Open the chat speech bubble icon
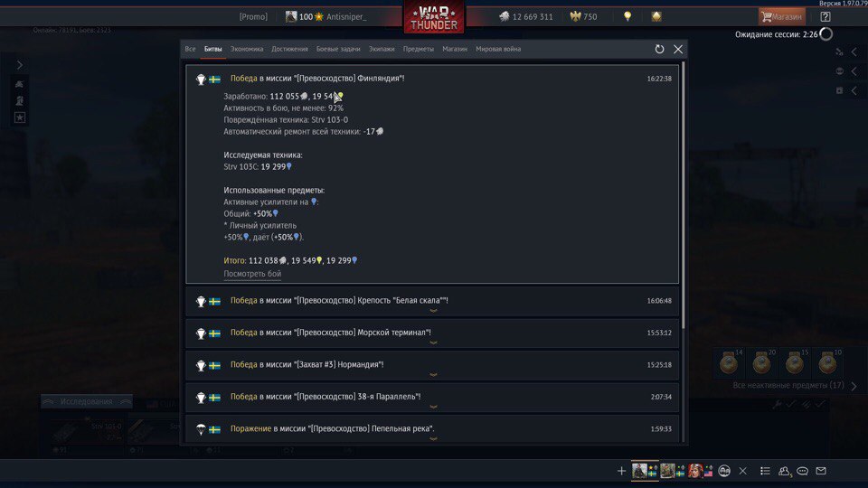This screenshot has width=868, height=488. tap(802, 471)
